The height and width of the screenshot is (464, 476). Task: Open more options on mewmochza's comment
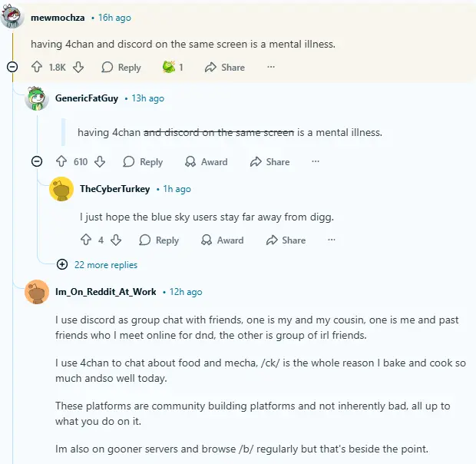coord(270,68)
